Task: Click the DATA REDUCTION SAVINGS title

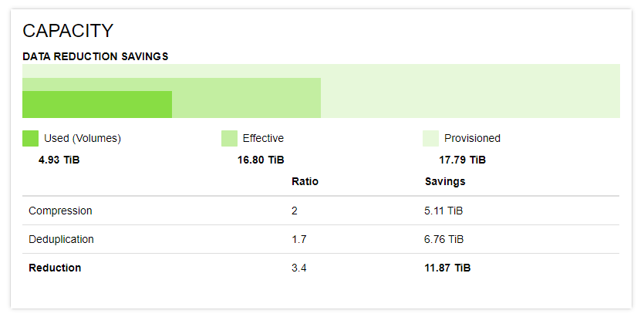Action: 96,56
